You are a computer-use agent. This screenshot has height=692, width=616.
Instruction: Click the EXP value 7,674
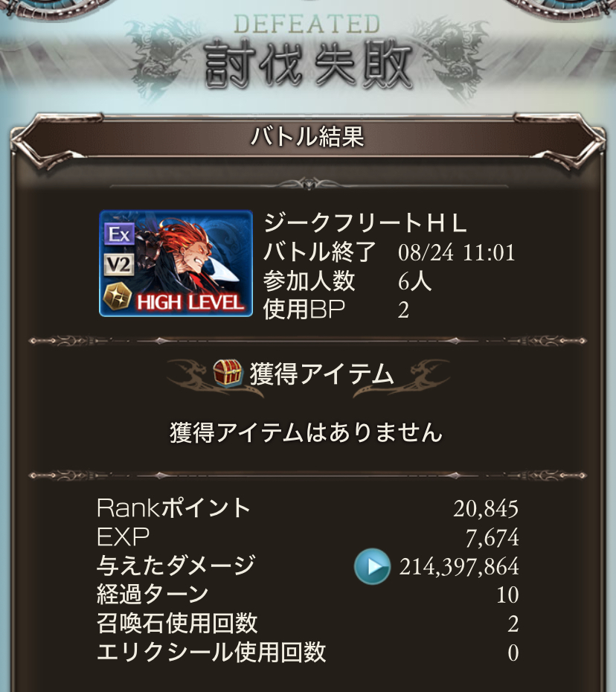[493, 537]
